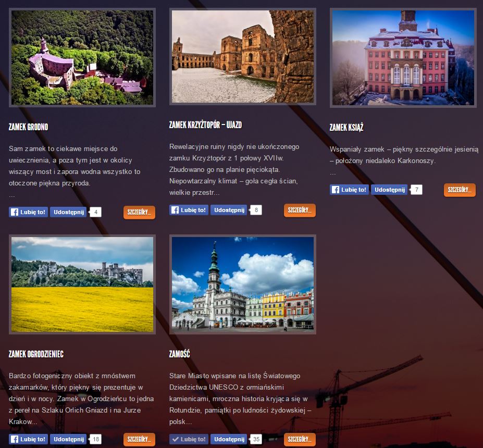Share Zamek Grodno with Udostępnij
The height and width of the screenshot is (448, 483).
point(68,212)
